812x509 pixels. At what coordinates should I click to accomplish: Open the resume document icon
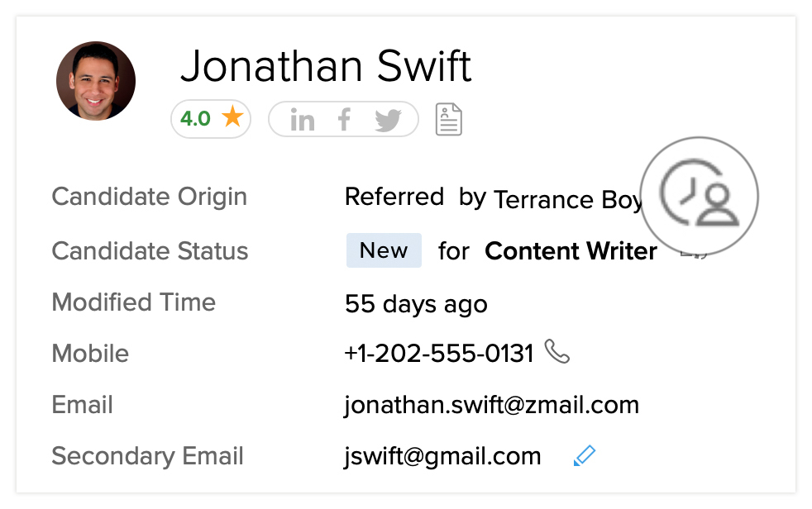pos(449,120)
